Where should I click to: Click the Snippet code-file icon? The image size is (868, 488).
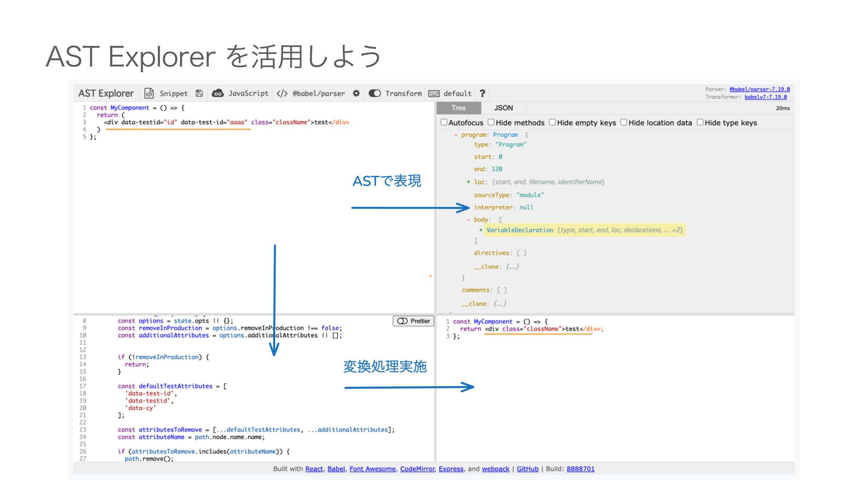coord(149,93)
